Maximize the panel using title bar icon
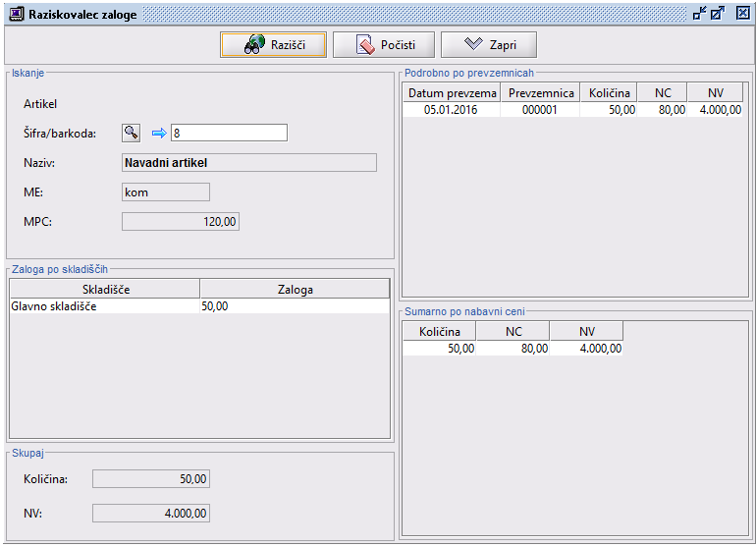 point(718,14)
